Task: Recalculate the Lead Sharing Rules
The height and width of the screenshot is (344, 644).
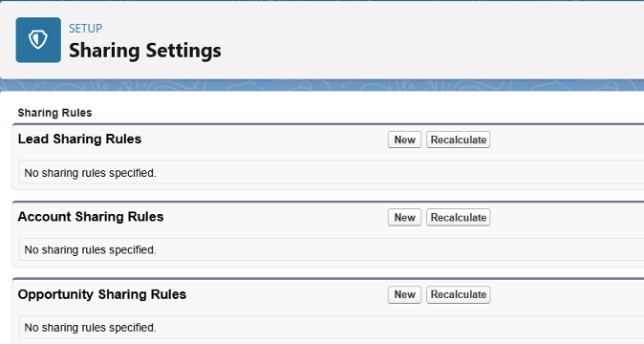Action: click(x=459, y=140)
